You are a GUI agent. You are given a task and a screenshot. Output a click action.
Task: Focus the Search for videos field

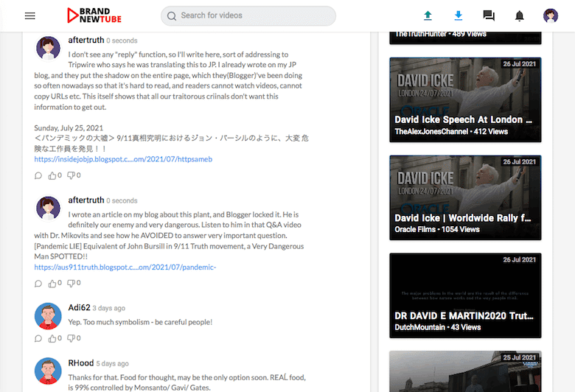248,15
